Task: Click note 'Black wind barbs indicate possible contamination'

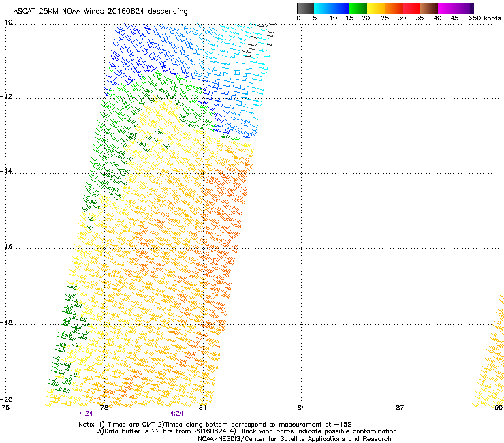Action: (x=318, y=431)
